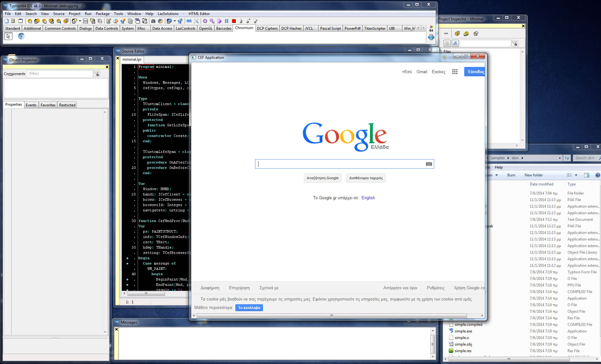Viewport: 601px width, 364px height.
Task: Click the Explorer help question mark icon
Action: click(598, 175)
